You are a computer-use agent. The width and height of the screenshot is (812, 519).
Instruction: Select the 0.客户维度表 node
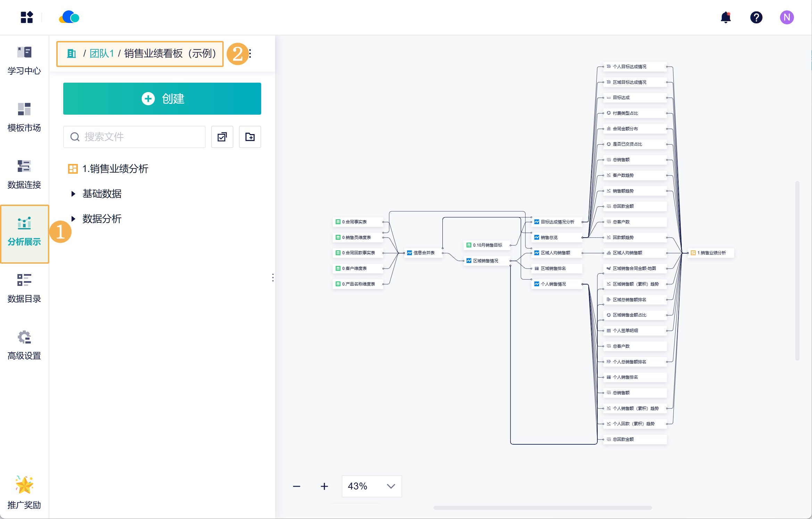pyautogui.click(x=358, y=269)
